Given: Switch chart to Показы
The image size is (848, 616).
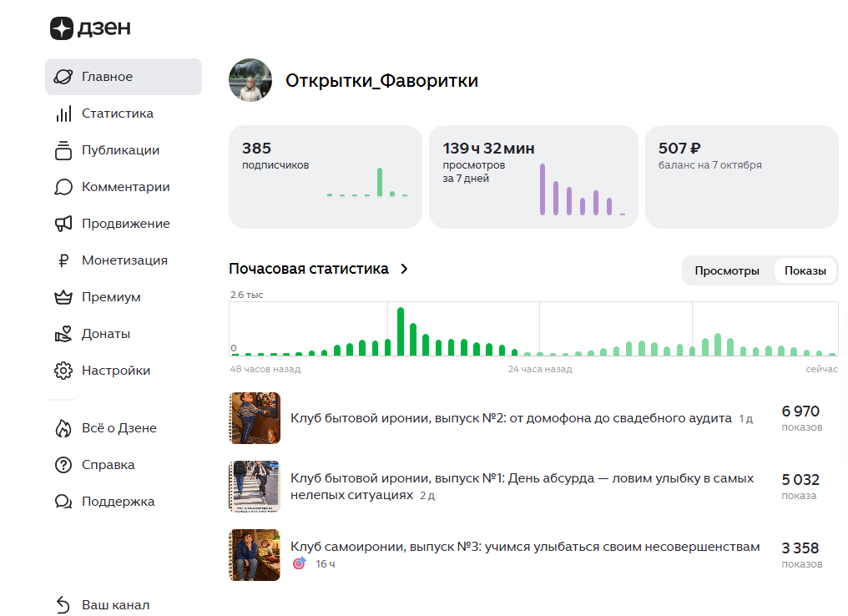Looking at the screenshot, I should tap(805, 271).
